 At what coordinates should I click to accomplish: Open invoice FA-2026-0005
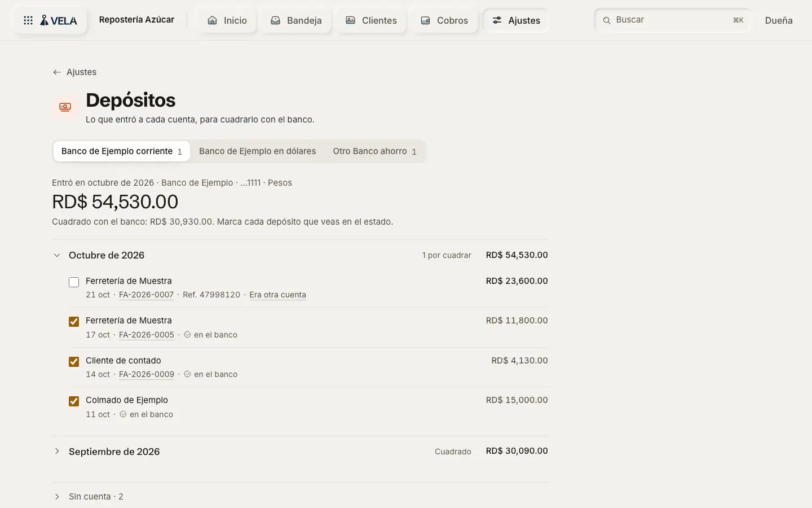pyautogui.click(x=147, y=335)
